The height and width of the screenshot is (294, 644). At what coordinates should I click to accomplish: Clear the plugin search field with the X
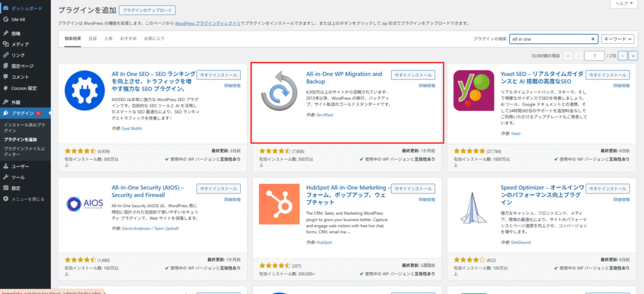point(592,39)
